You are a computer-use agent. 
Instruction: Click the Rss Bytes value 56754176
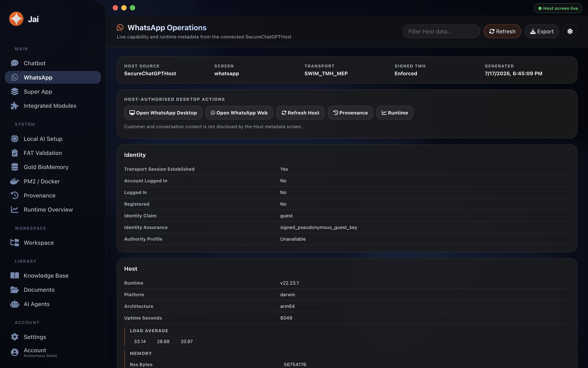point(295,364)
